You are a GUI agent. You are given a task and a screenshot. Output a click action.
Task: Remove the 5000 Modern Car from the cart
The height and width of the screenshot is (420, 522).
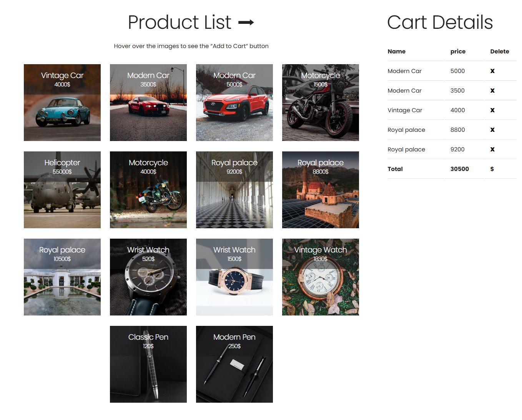coord(492,71)
